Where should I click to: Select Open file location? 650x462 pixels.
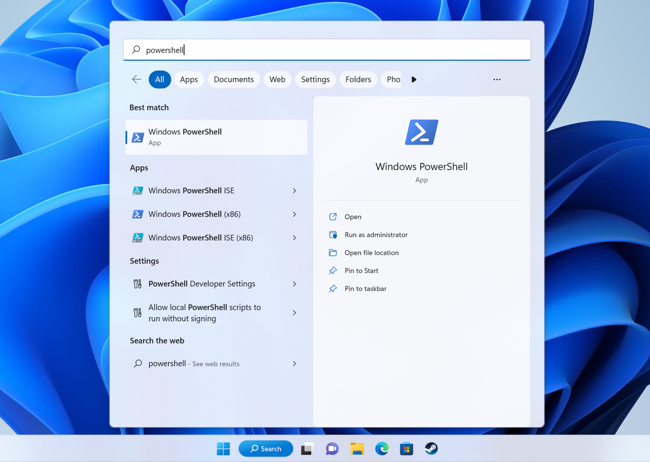tap(371, 253)
